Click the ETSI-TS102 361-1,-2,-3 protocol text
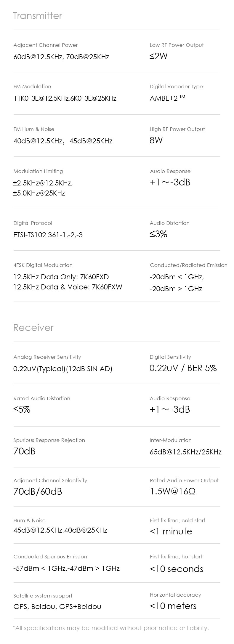Viewport: 234px width, 644px height. tap(48, 235)
